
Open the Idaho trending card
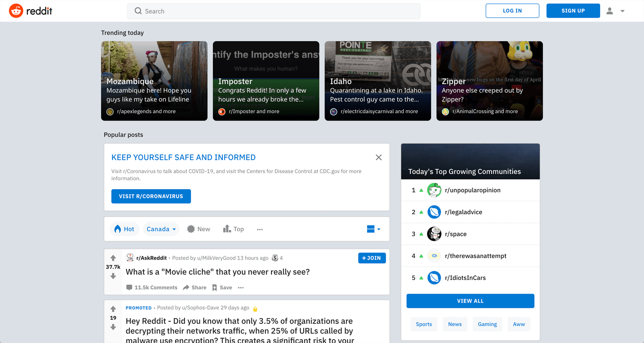pyautogui.click(x=378, y=81)
